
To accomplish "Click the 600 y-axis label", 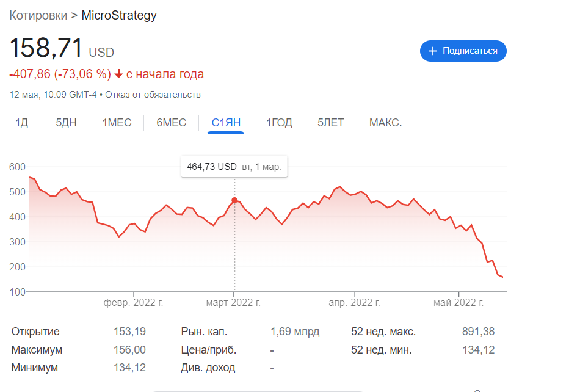I will click(18, 167).
